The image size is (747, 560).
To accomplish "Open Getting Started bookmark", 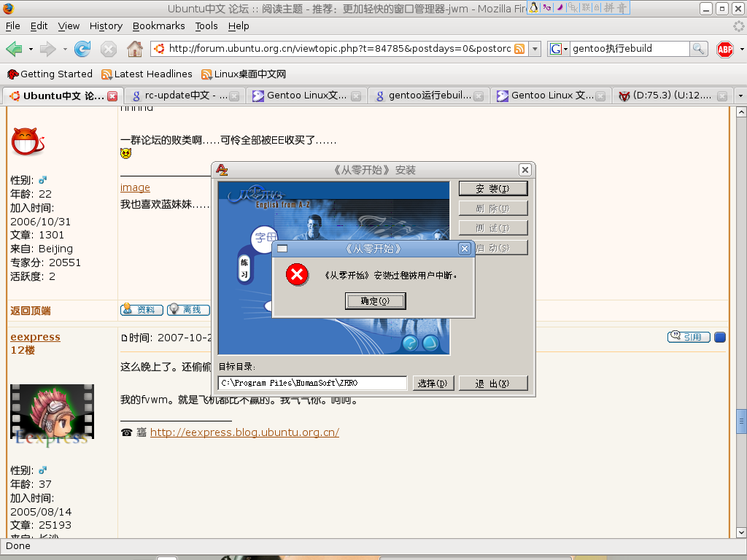I will (x=50, y=74).
